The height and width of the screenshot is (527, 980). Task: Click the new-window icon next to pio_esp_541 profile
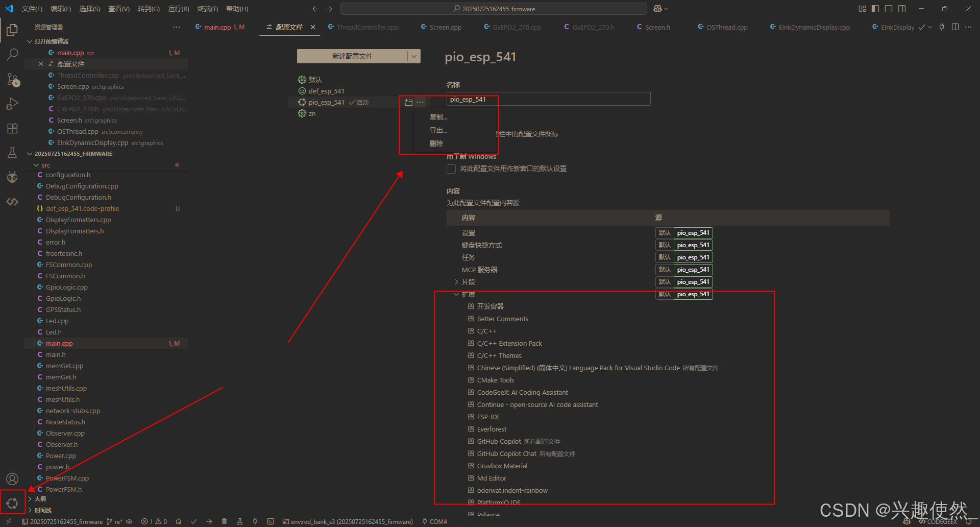(x=408, y=102)
